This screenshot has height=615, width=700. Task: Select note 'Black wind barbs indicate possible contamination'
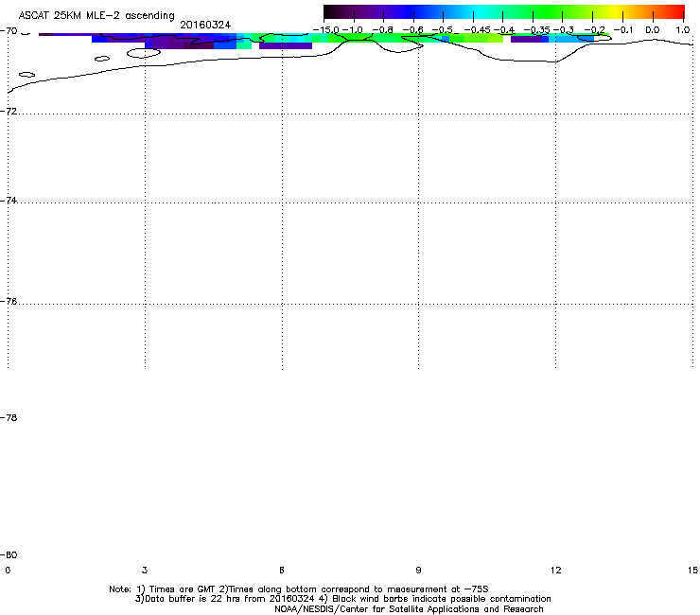click(442, 599)
